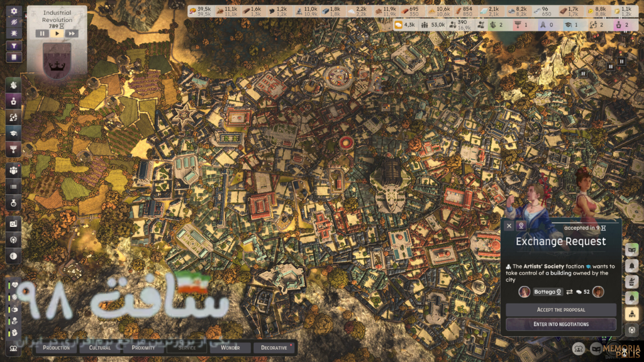Open the mortar notification icon on right
The image size is (644, 362).
[631, 282]
